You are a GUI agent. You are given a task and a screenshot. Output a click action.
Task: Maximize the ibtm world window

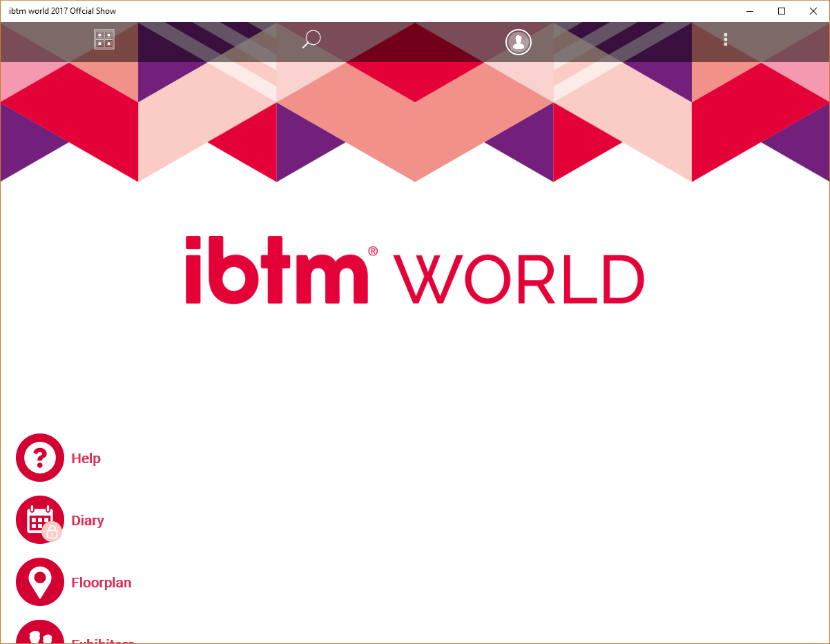[782, 11]
